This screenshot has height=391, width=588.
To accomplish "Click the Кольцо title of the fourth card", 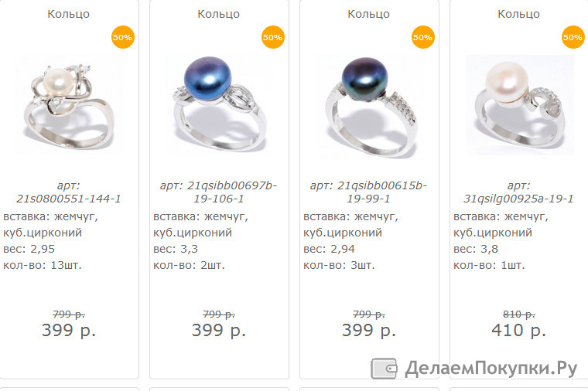I will pyautogui.click(x=518, y=14).
